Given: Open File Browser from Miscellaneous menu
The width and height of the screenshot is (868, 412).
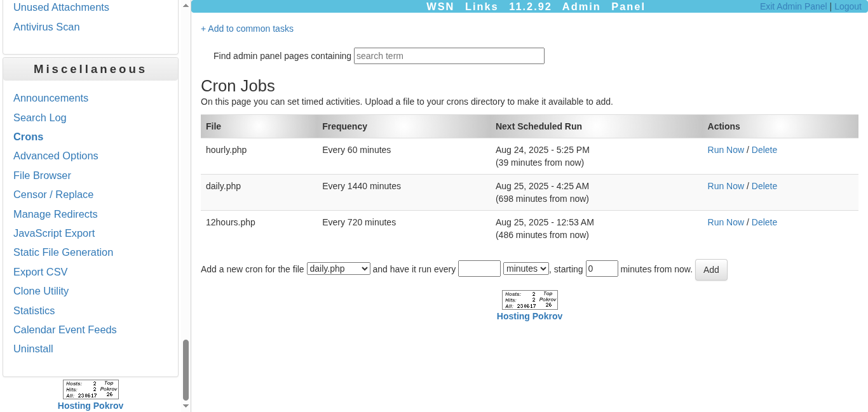Looking at the screenshot, I should point(42,175).
